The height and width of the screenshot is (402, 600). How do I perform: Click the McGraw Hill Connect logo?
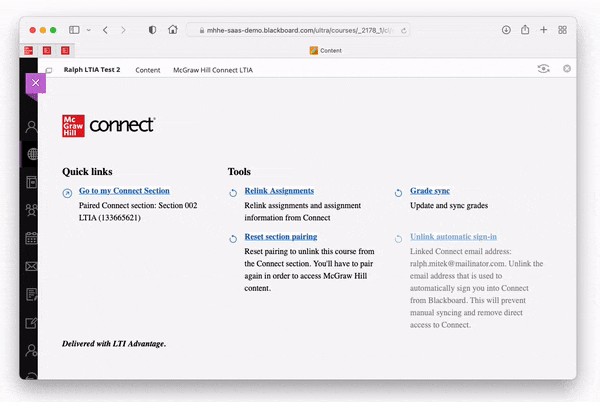point(108,125)
